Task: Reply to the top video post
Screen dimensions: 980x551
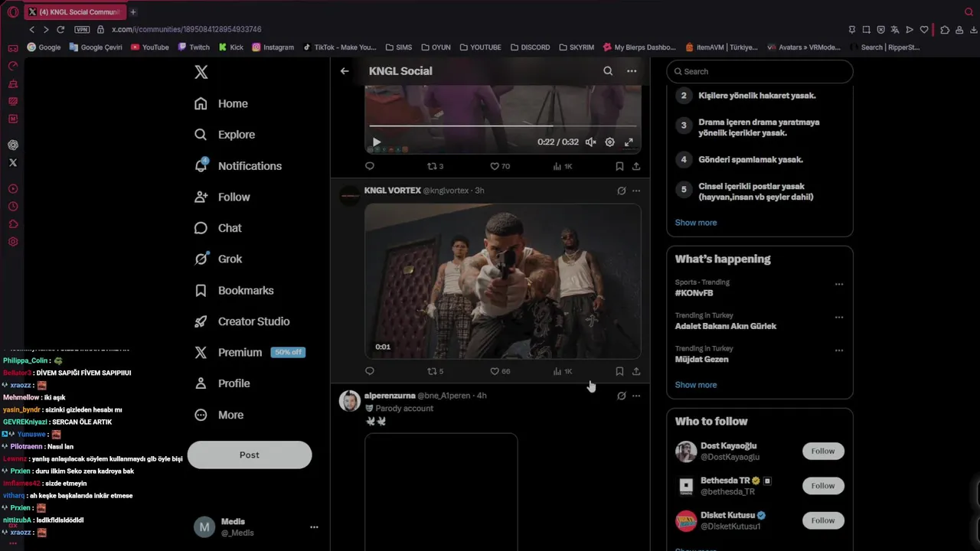Action: pos(370,166)
